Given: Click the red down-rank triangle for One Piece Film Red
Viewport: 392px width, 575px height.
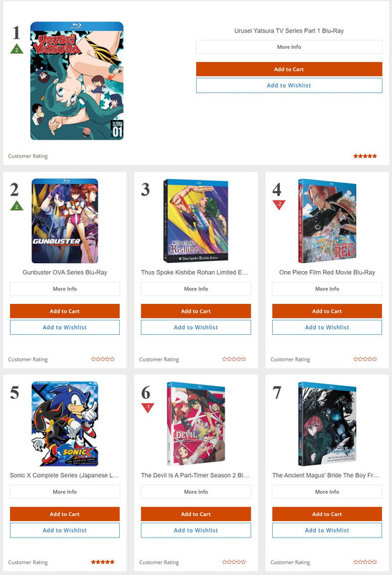Looking at the screenshot, I should tap(279, 205).
